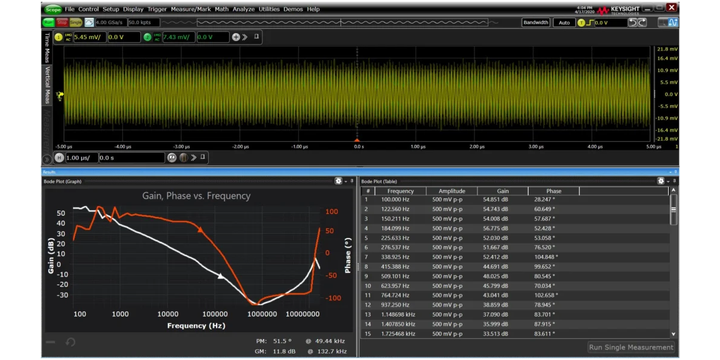Image resolution: width=720 pixels, height=360 pixels.
Task: Toggle channel 1 yellow button
Action: (58, 37)
